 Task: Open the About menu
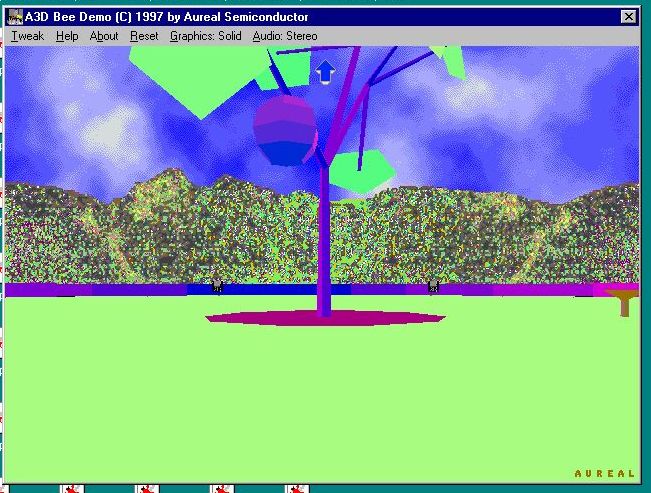(104, 36)
